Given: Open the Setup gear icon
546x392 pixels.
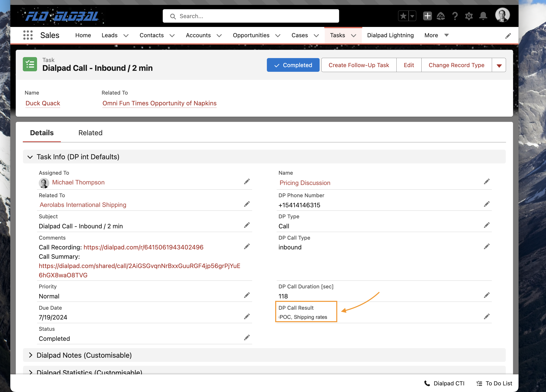Looking at the screenshot, I should pyautogui.click(x=469, y=16).
